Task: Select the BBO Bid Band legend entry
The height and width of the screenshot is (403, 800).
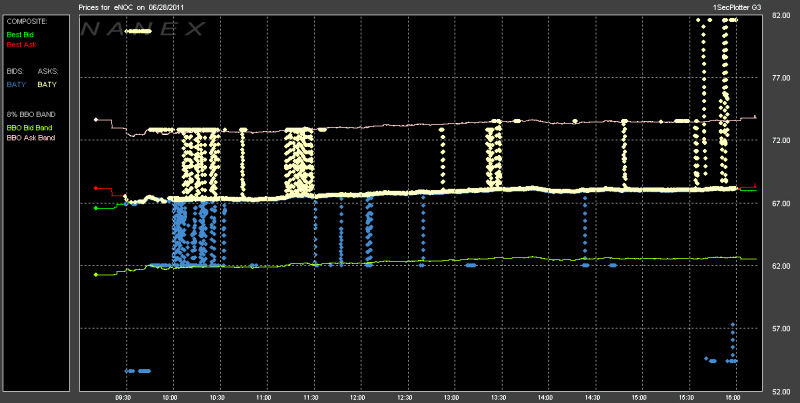Action: (27, 127)
